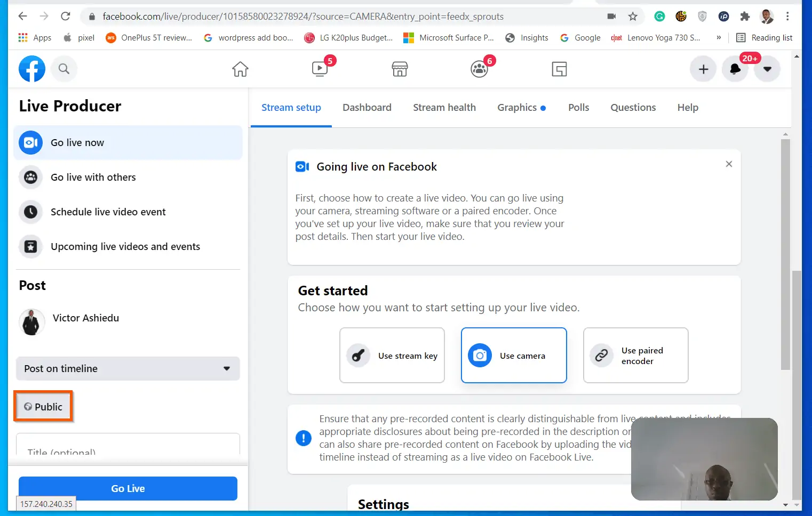Switch to Stream setup tab
Viewport: 812px width, 516px height.
291,108
